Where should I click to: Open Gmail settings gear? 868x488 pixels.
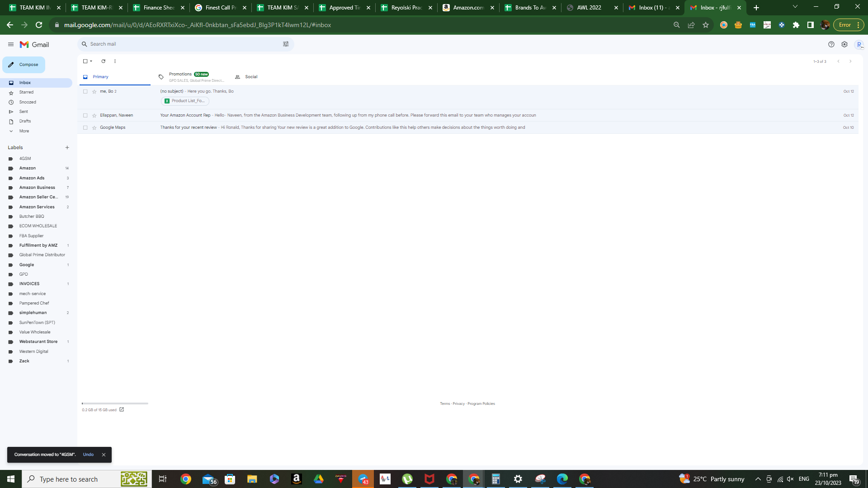(844, 44)
